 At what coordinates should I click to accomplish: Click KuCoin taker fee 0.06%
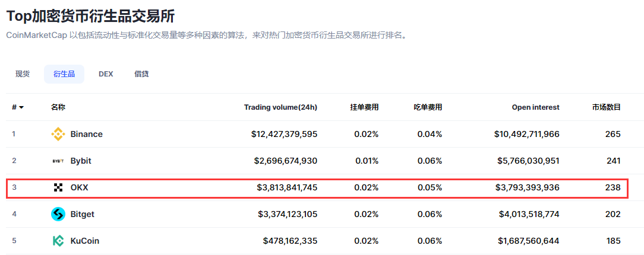tap(430, 241)
